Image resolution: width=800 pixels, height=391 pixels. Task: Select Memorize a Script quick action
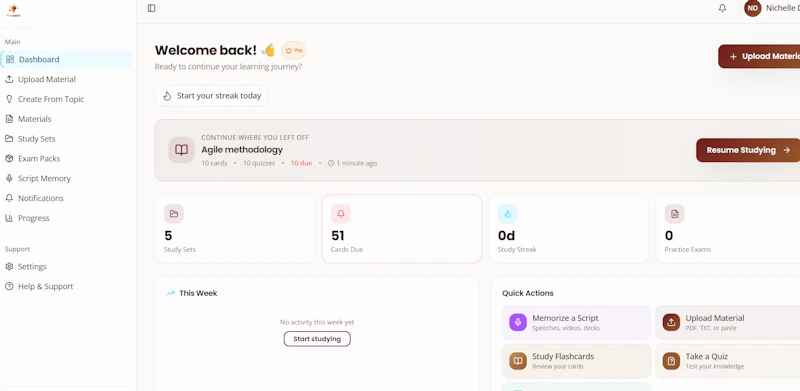coord(577,322)
